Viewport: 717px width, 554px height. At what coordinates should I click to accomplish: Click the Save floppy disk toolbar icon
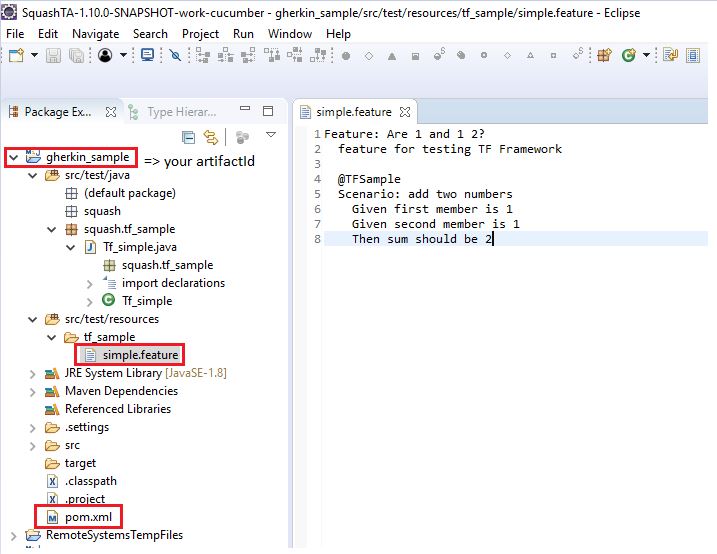pos(54,55)
